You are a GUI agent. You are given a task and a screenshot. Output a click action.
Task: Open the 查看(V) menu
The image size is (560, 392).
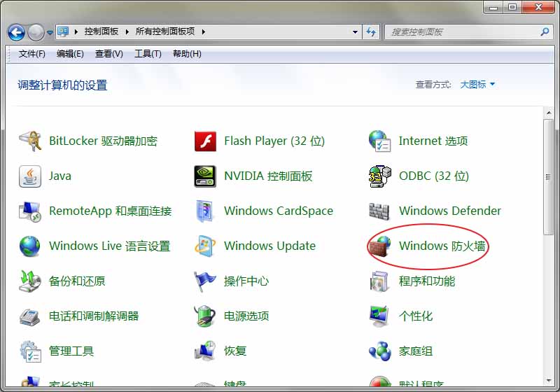[109, 54]
